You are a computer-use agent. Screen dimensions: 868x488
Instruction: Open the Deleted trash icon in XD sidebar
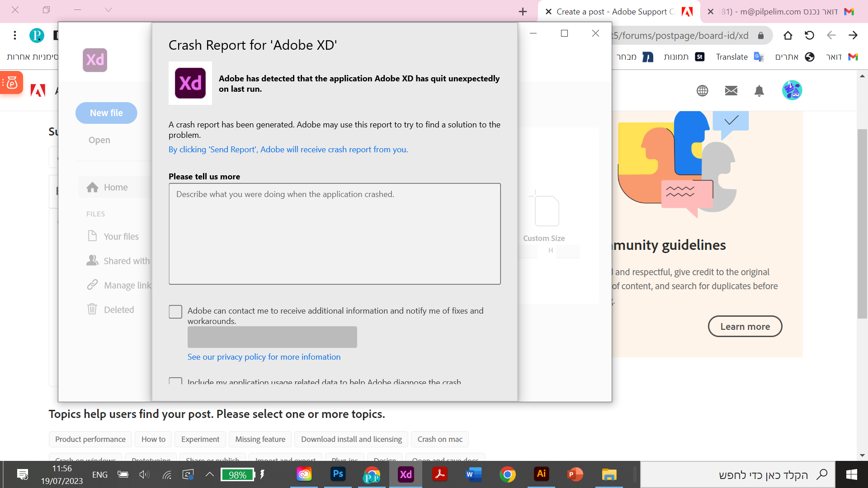click(93, 309)
